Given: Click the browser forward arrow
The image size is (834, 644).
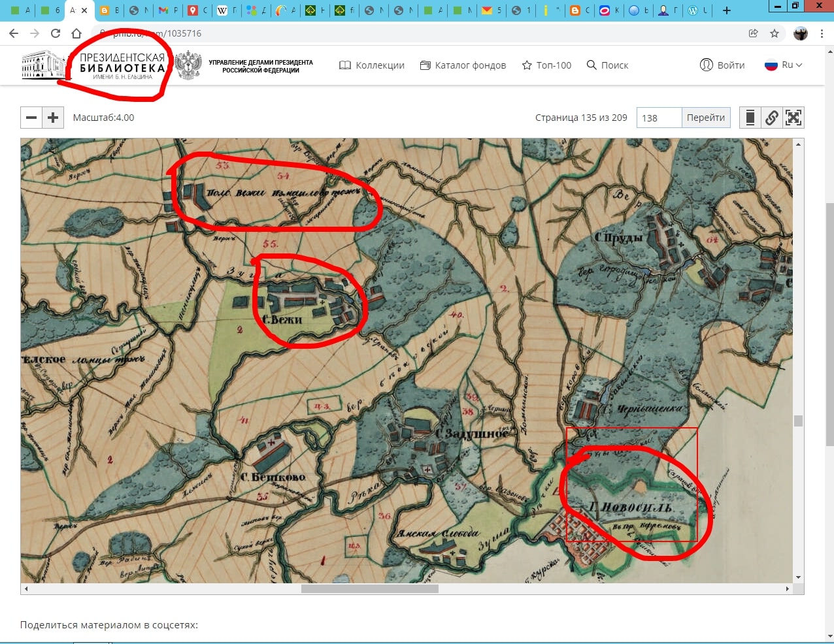Looking at the screenshot, I should 35,33.
